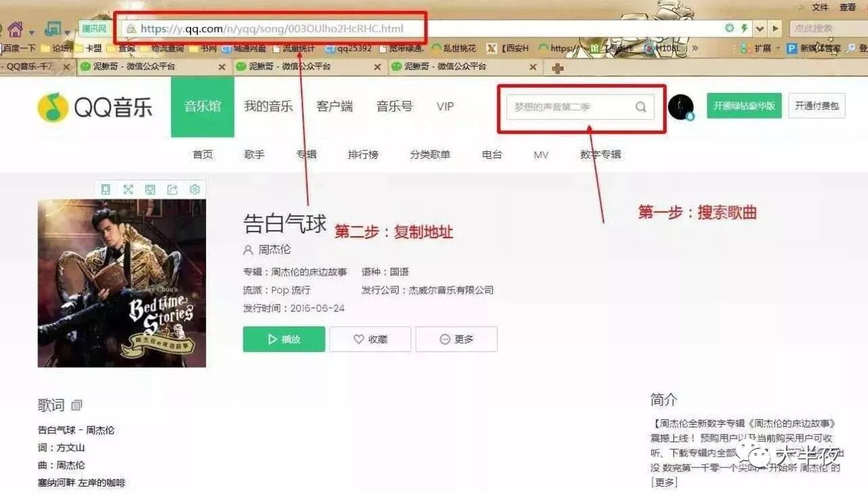Open the dropdown arrow beside the home icon
This screenshot has height=494, width=868.
tap(31, 32)
